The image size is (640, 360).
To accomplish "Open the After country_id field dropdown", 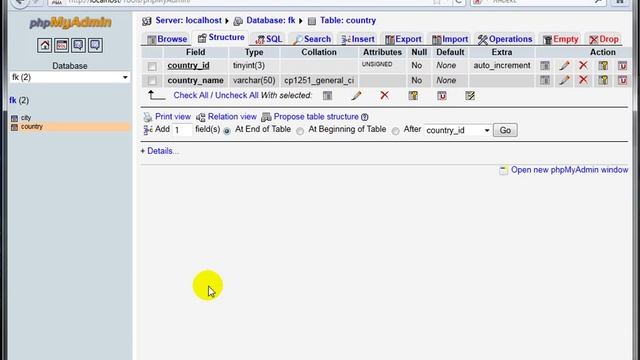I will point(458,130).
